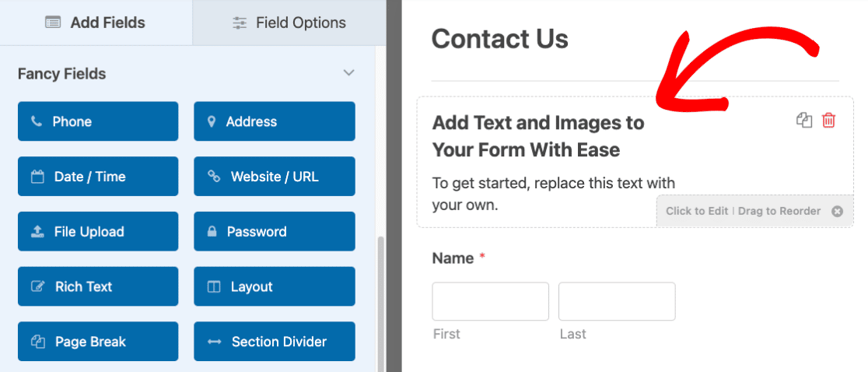Switch to the Field Options tab
This screenshot has height=372, width=868.
(289, 23)
